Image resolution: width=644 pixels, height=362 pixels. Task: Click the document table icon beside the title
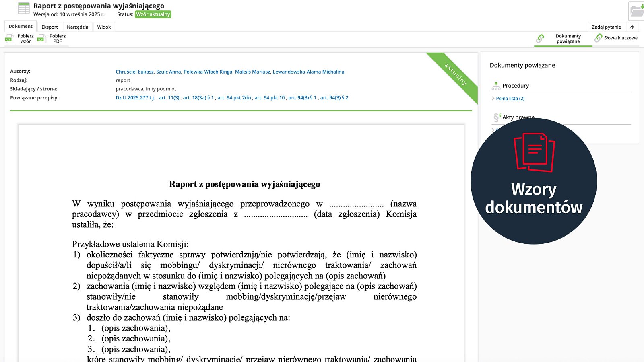(24, 9)
